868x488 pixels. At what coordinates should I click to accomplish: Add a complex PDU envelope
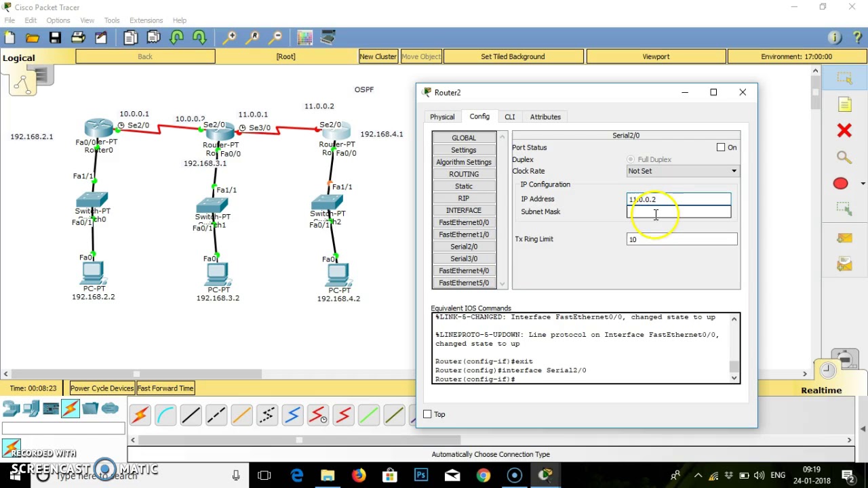click(844, 264)
